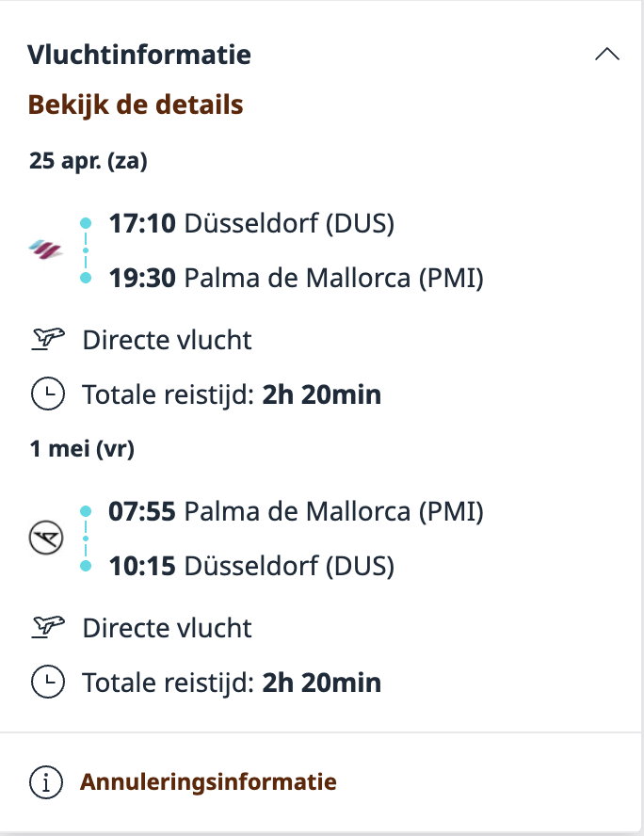Click the cyan arrival dot at Düsseldorf 10:15
The height and width of the screenshot is (836, 644).
(x=86, y=565)
